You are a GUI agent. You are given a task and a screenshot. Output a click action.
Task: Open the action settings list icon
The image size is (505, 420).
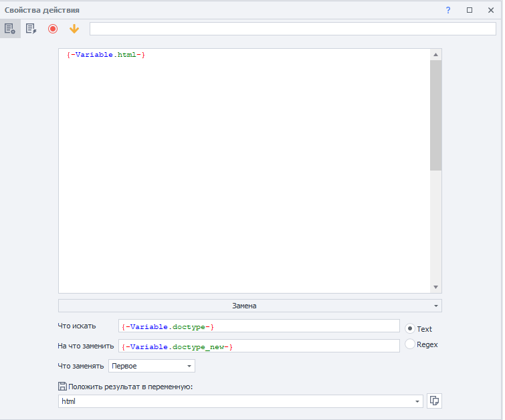tap(10, 29)
